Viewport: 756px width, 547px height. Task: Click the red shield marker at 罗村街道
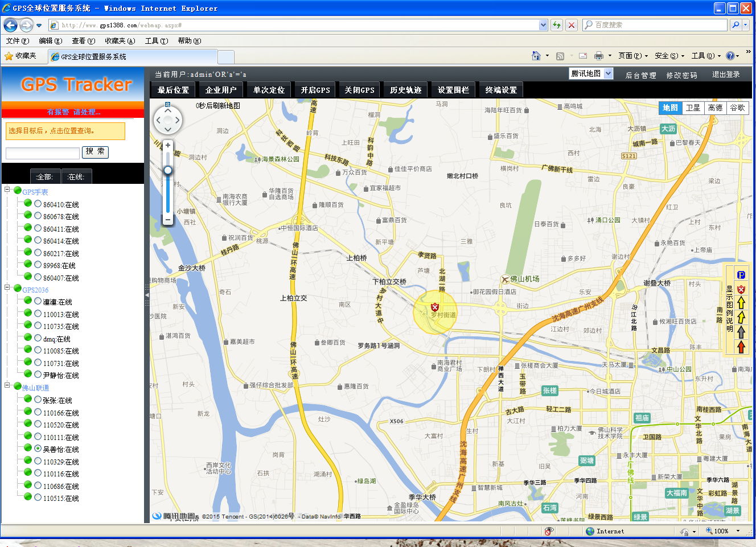(435, 307)
